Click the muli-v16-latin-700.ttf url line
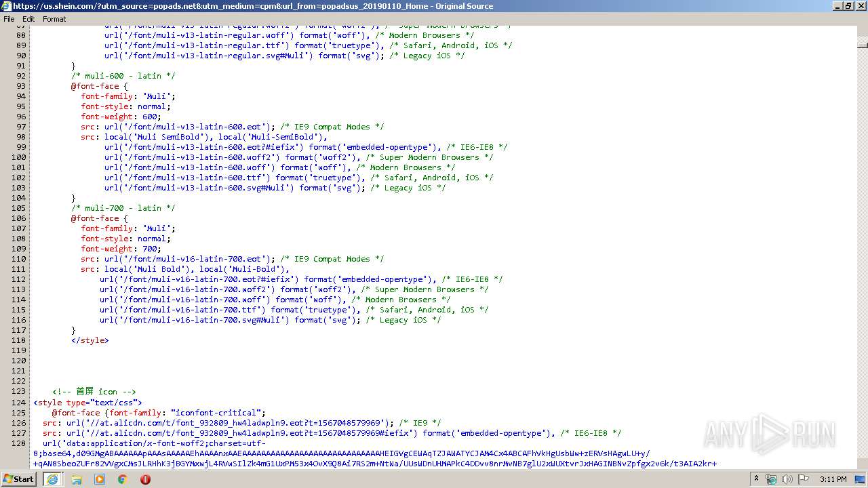This screenshot has width=868, height=488. [294, 310]
